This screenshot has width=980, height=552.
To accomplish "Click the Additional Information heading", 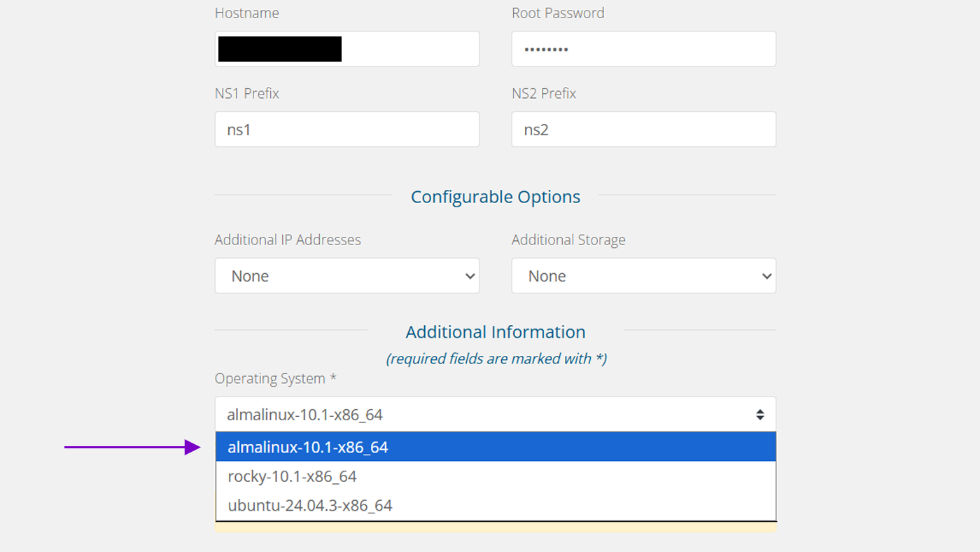I will click(x=496, y=332).
